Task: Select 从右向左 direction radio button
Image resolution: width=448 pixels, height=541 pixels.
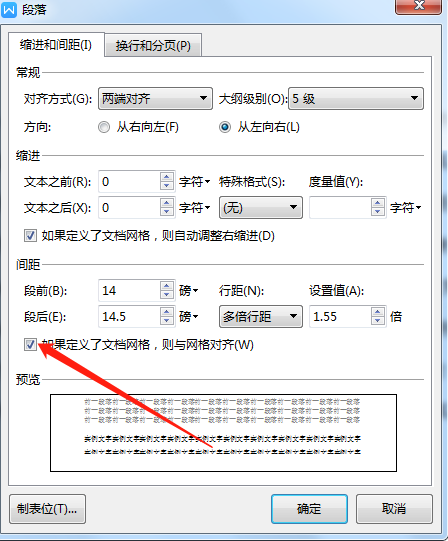Action: pos(104,127)
